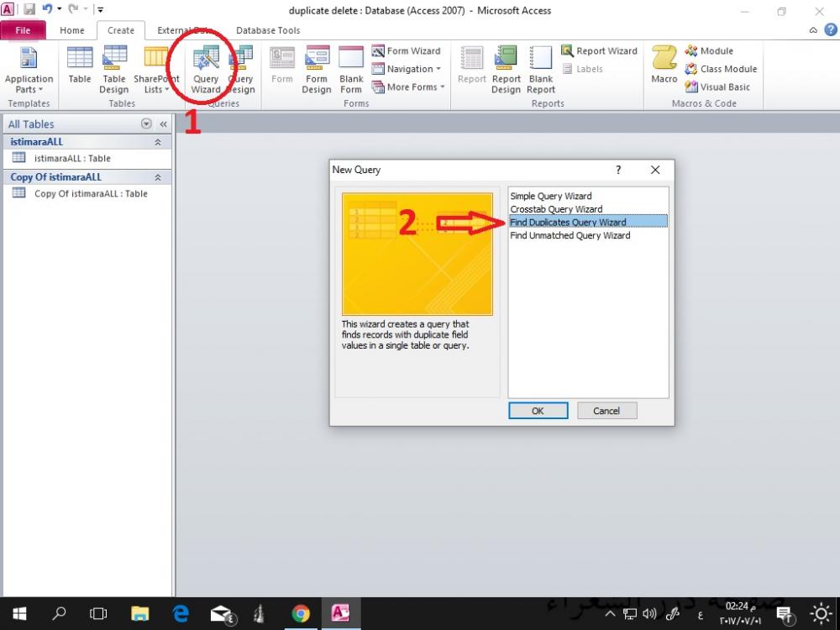Open the File tab
The width and height of the screenshot is (840, 630).
click(23, 30)
